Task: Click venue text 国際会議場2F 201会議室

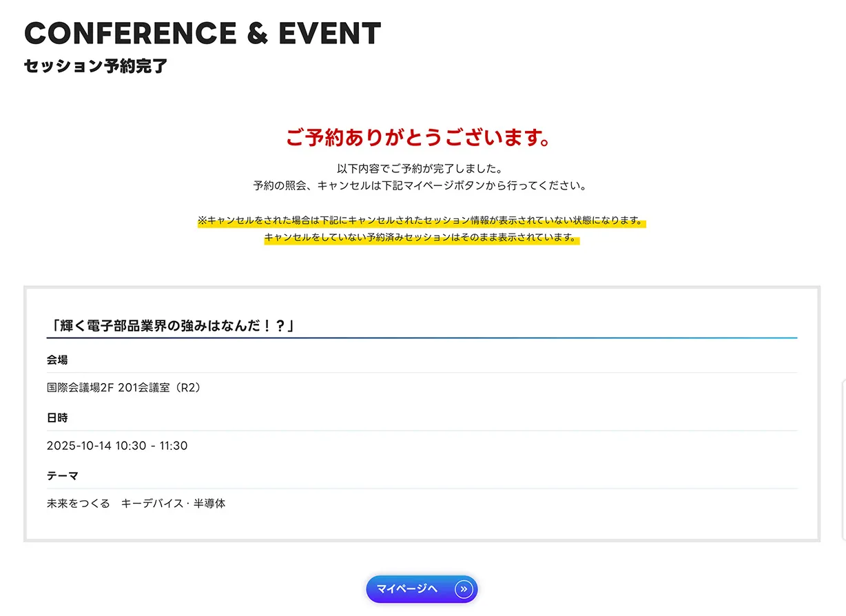Action: tap(124, 388)
